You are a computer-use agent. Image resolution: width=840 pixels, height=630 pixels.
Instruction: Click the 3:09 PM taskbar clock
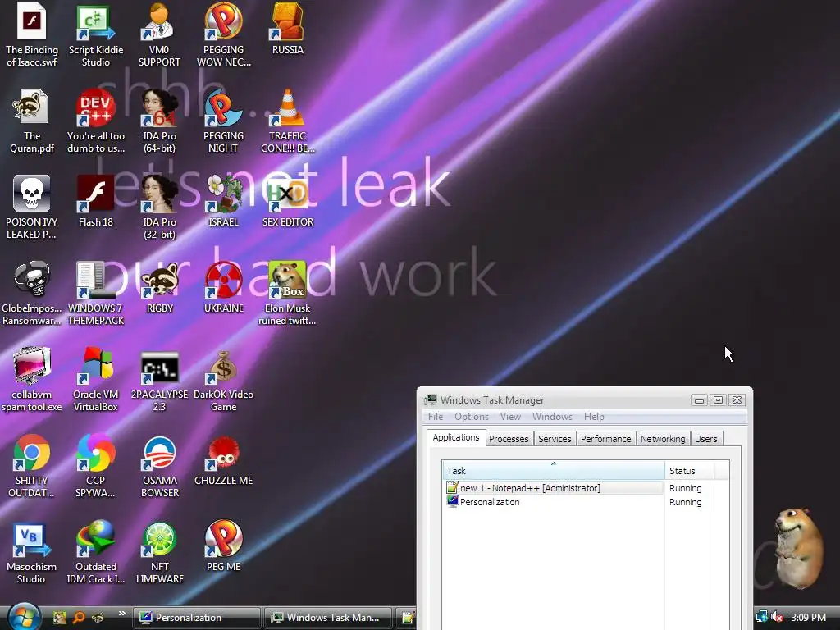(808, 617)
